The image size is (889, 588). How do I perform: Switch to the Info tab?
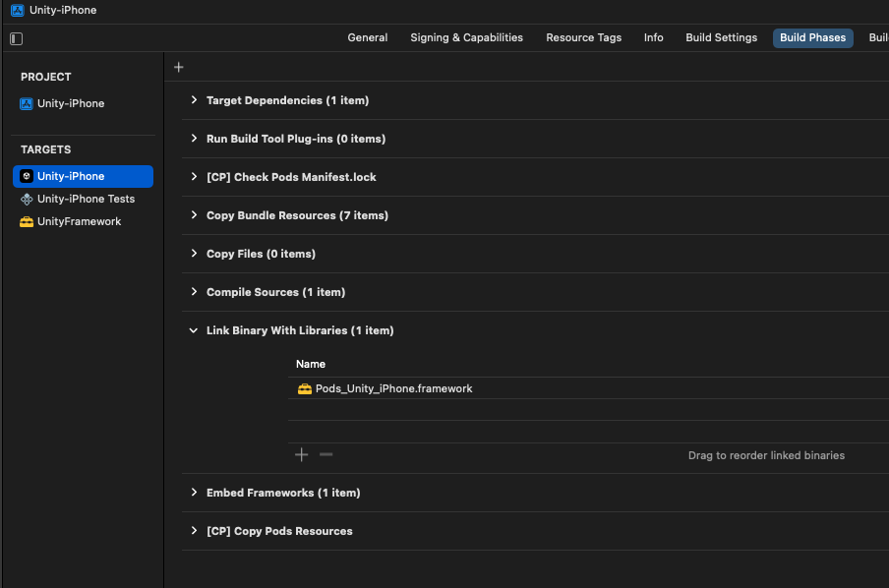coord(653,38)
